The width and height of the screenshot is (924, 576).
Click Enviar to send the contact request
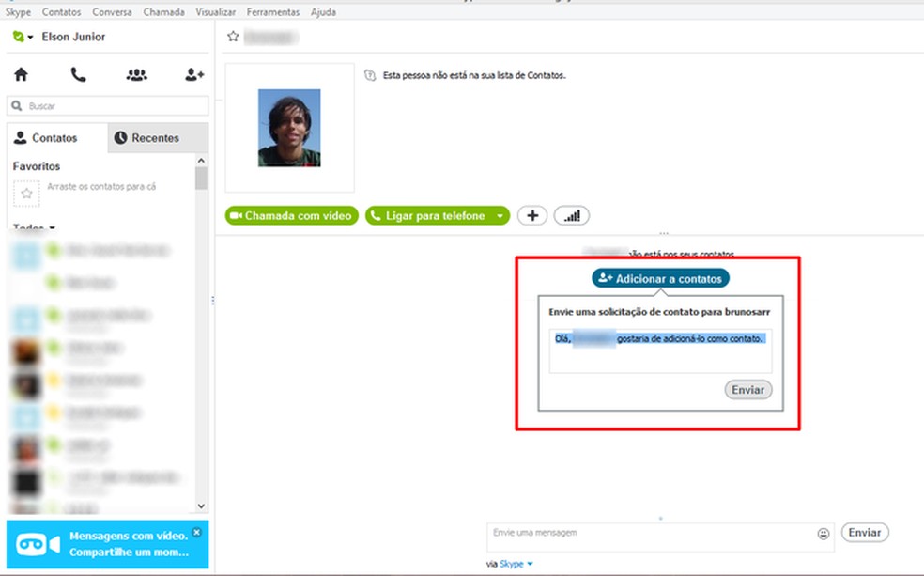pyautogui.click(x=747, y=389)
